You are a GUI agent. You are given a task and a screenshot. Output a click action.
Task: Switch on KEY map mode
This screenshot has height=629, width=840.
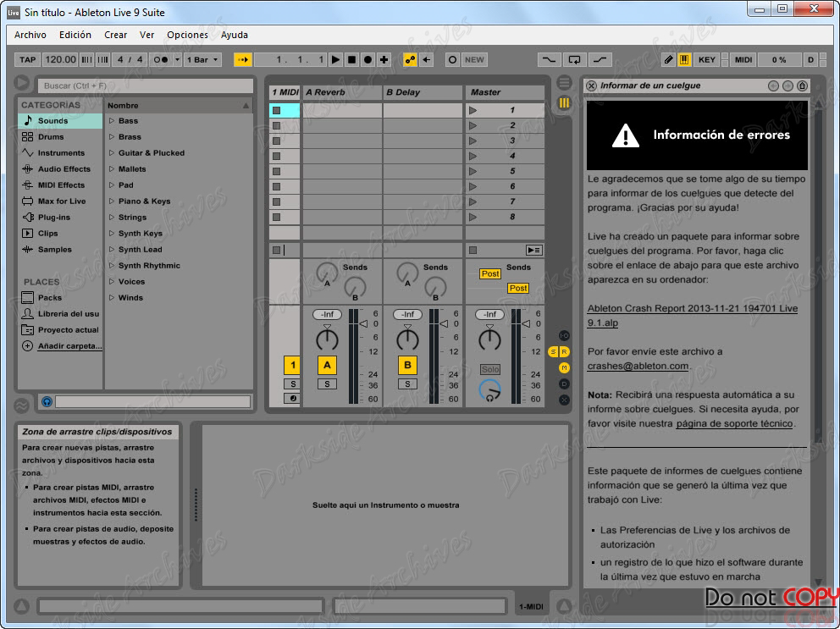coord(706,59)
